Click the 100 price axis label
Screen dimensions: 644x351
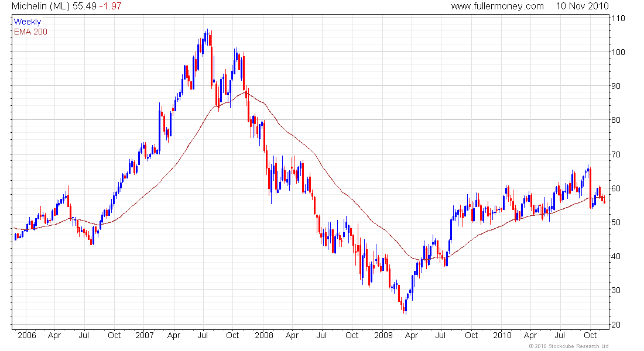[x=618, y=52]
